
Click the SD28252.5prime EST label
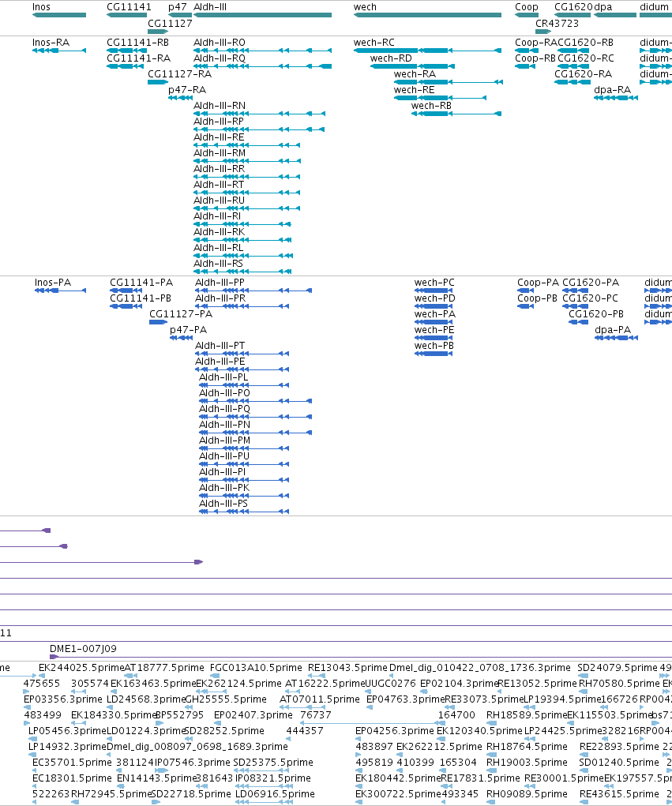(x=223, y=731)
